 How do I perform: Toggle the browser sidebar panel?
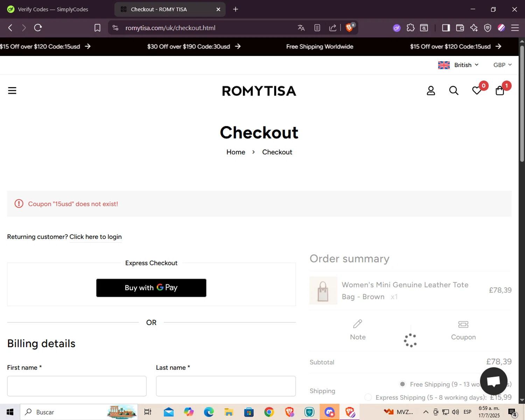coord(446,28)
